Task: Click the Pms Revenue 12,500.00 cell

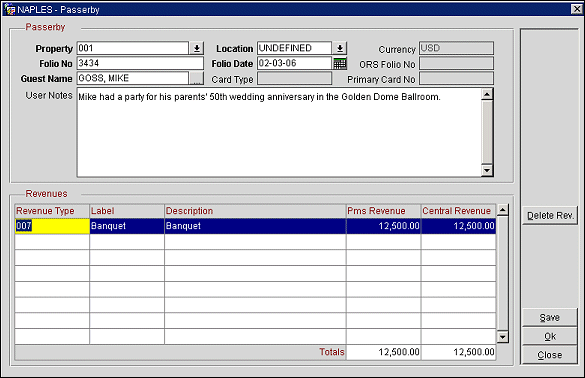Action: tap(384, 226)
